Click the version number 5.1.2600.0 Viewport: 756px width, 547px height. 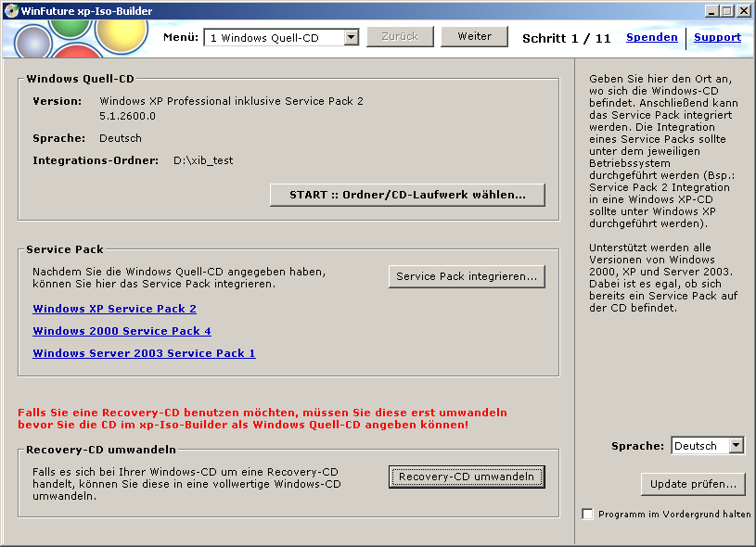(x=128, y=116)
